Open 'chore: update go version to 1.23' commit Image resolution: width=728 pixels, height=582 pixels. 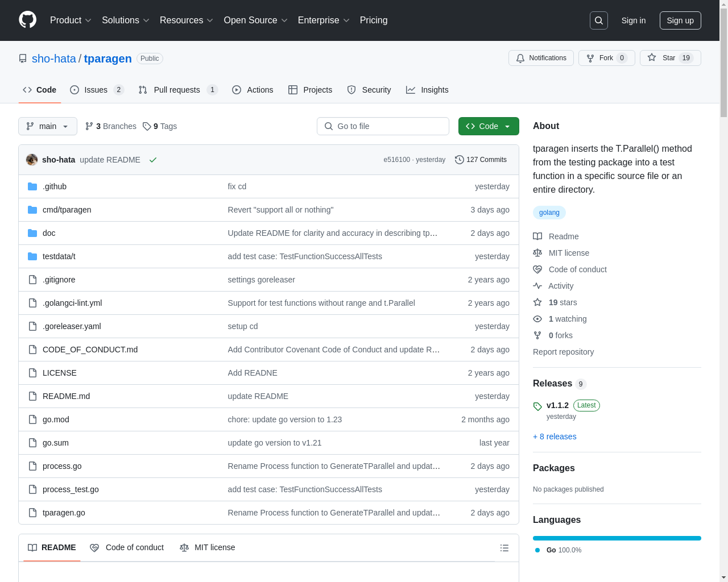click(285, 419)
